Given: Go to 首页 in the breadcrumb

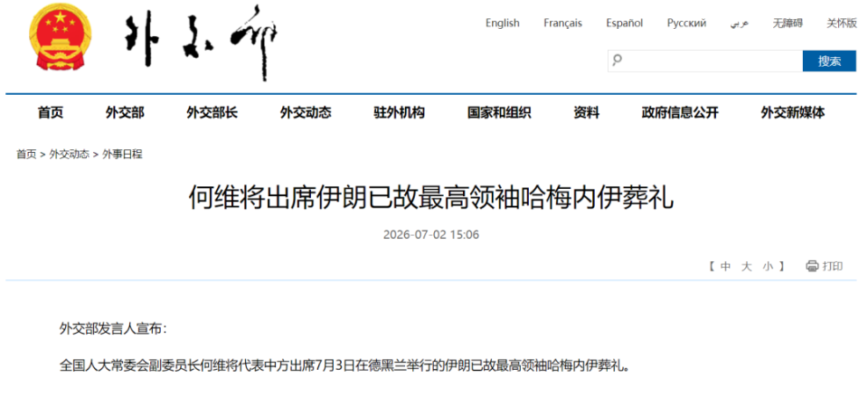Looking at the screenshot, I should pos(26,155).
